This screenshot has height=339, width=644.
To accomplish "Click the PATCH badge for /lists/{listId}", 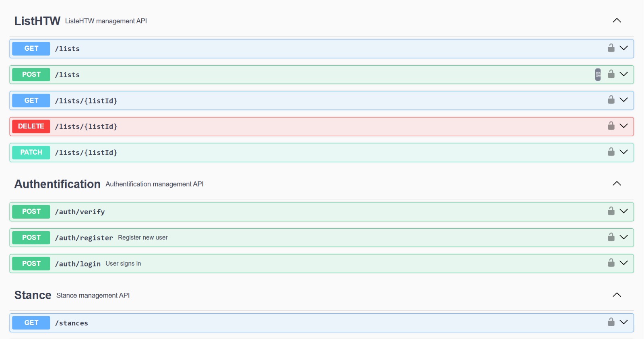I will 31,152.
